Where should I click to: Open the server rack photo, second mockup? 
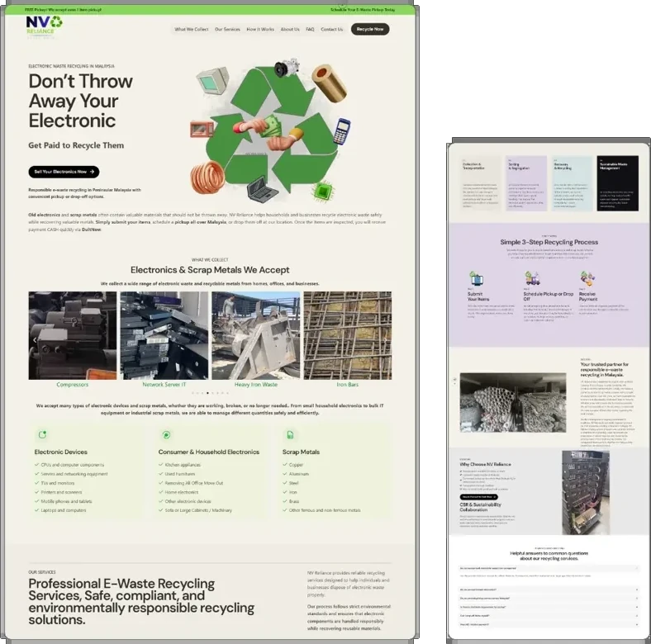[x=586, y=493]
